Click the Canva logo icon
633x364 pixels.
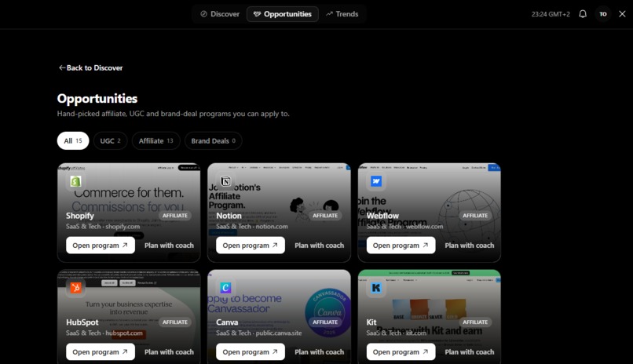225,288
